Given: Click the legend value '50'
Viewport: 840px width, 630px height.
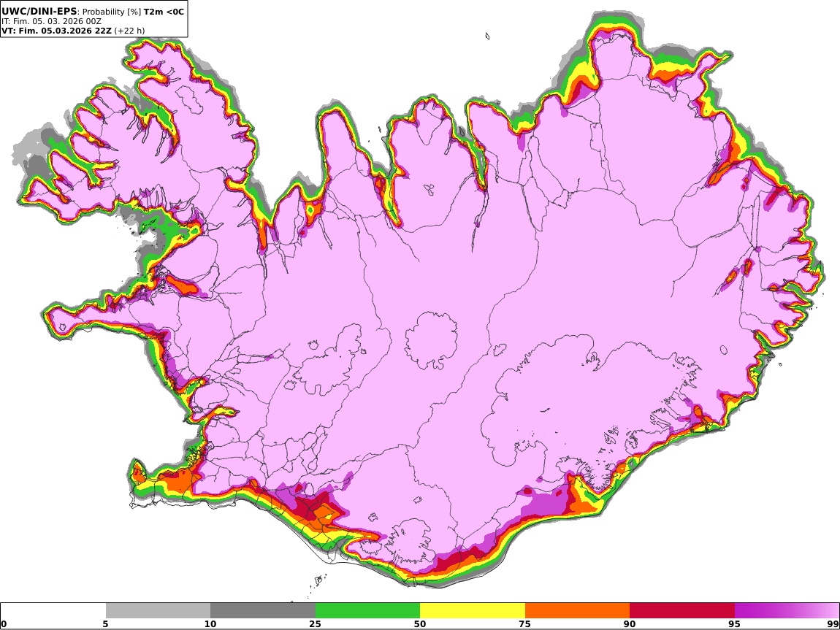Looking at the screenshot, I should pos(420,624).
